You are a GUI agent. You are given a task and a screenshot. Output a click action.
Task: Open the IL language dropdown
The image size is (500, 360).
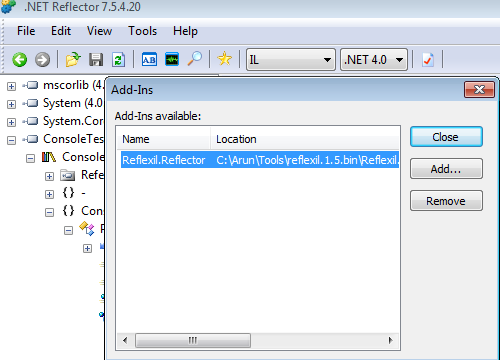tap(290, 60)
